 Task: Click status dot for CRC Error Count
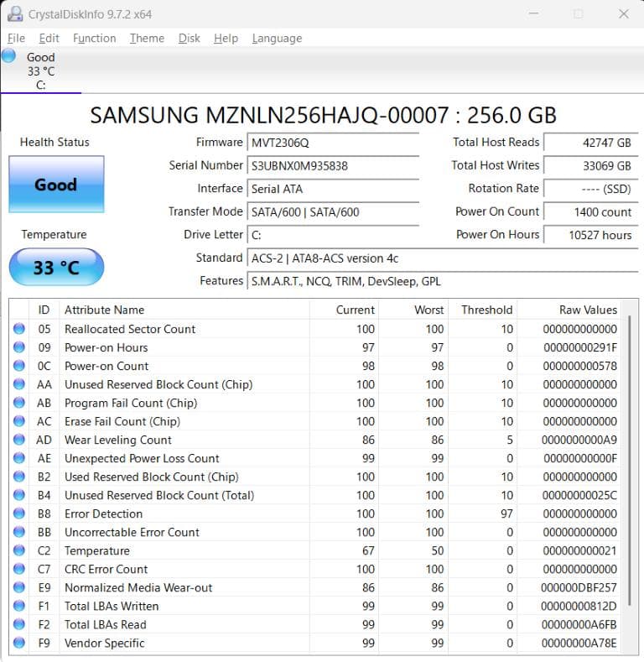point(19,569)
